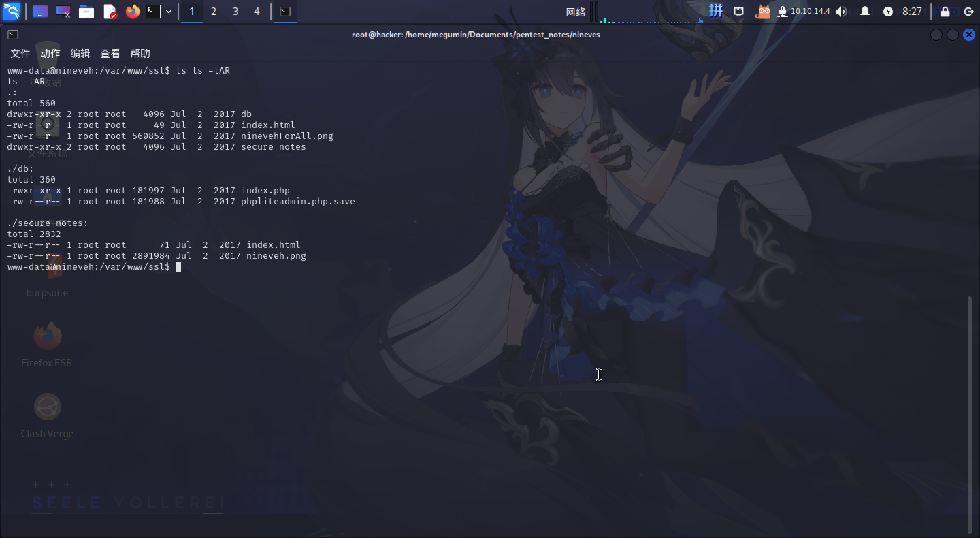Screen dimensions: 980x538
Task: Click the log out icon in panel
Action: click(968, 12)
